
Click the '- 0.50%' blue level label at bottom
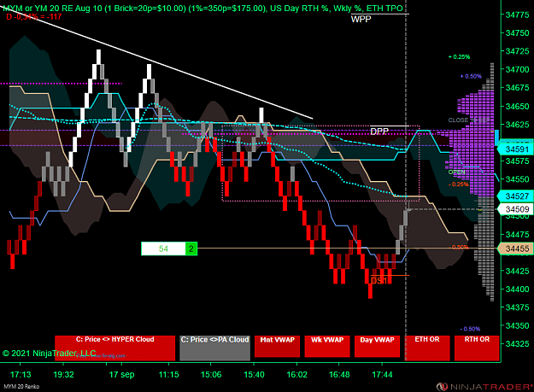[x=470, y=329]
